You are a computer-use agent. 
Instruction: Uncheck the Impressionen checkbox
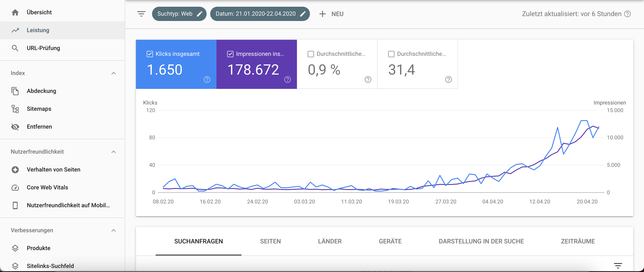point(230,54)
